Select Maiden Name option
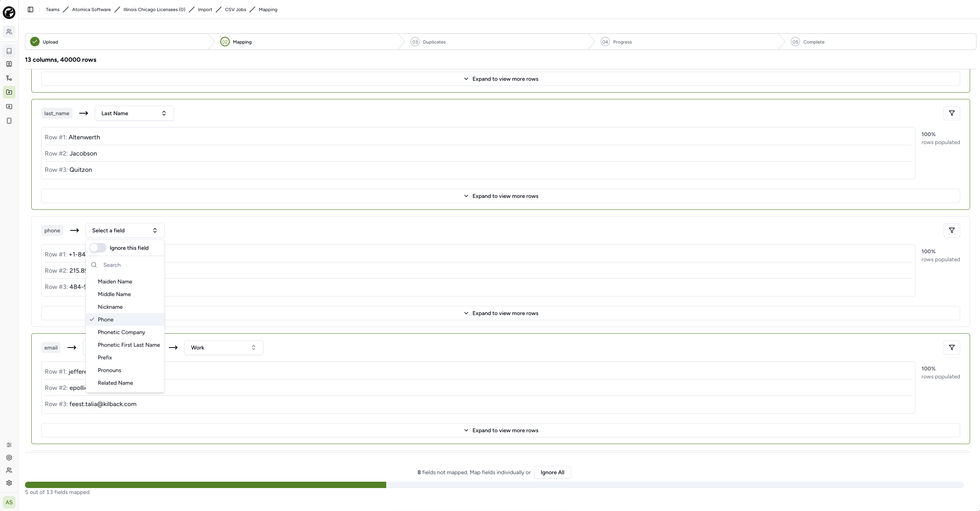980x511 pixels. (125, 281)
